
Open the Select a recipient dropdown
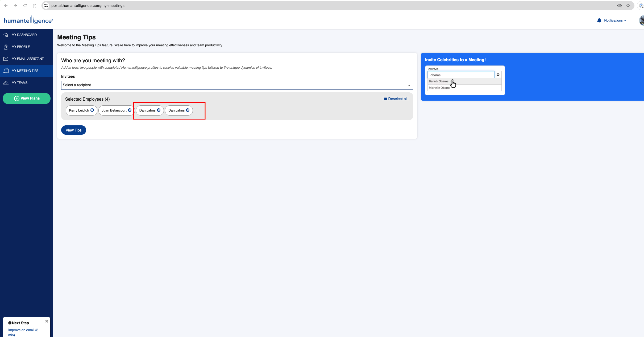pyautogui.click(x=237, y=85)
